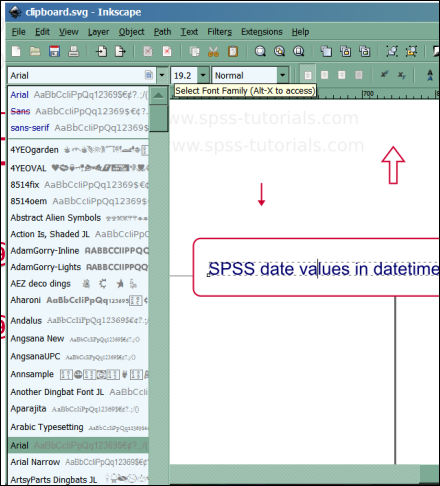Image resolution: width=440 pixels, height=486 pixels.
Task: Click the line spacing icon with letter A
Action: (x=430, y=75)
